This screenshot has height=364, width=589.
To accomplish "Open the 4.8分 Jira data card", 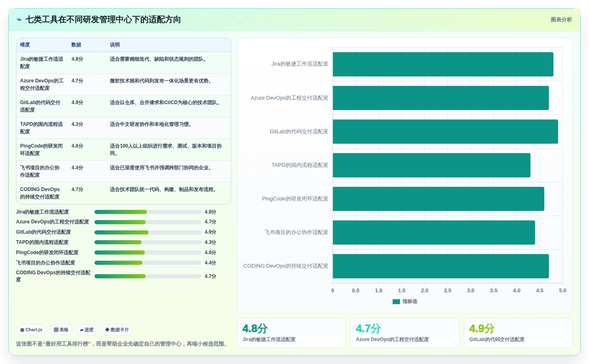I will point(291,333).
